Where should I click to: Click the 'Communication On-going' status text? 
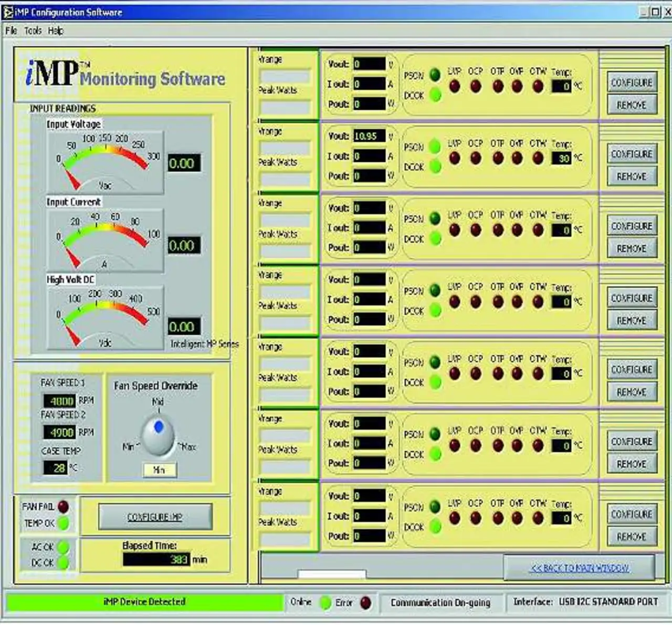point(440,603)
